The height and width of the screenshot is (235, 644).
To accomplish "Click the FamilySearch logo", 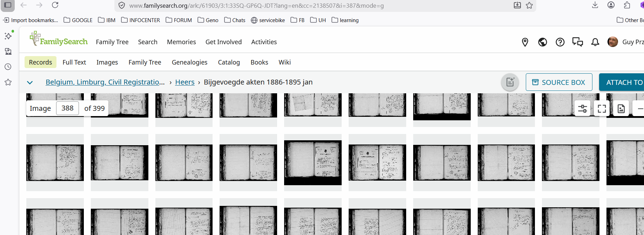I will click(x=59, y=39).
